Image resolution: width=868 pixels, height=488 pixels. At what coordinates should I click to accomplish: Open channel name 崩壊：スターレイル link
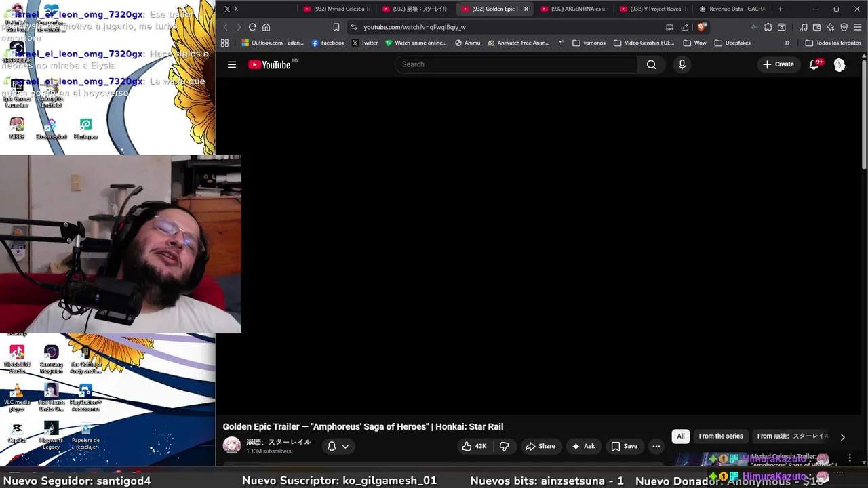pos(279,442)
